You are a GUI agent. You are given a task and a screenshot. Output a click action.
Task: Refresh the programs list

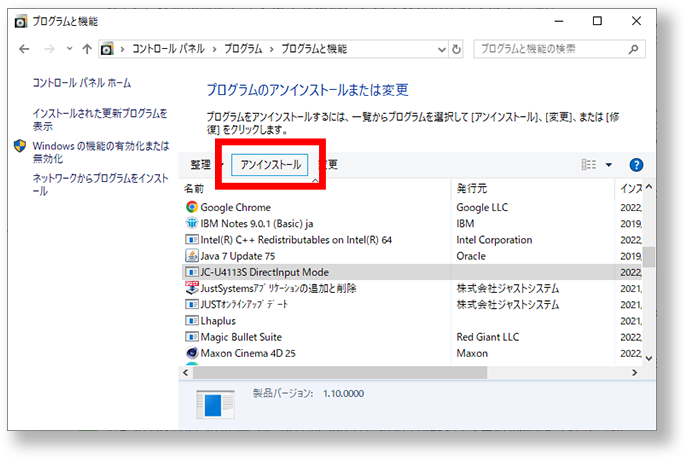tap(456, 49)
